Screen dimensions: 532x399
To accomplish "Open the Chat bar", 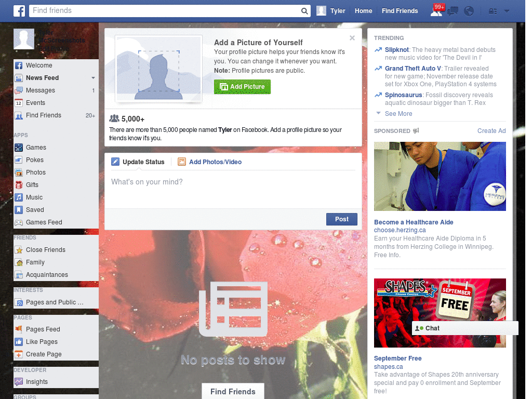I will pyautogui.click(x=465, y=328).
